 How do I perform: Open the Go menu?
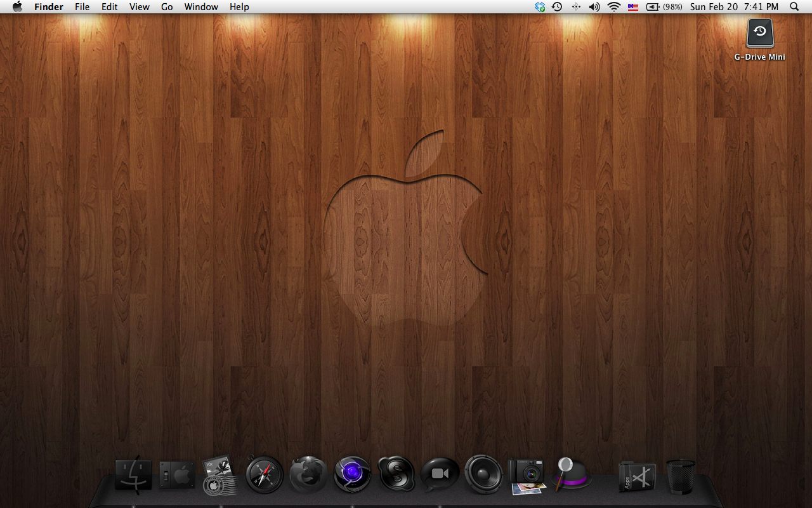[x=167, y=7]
